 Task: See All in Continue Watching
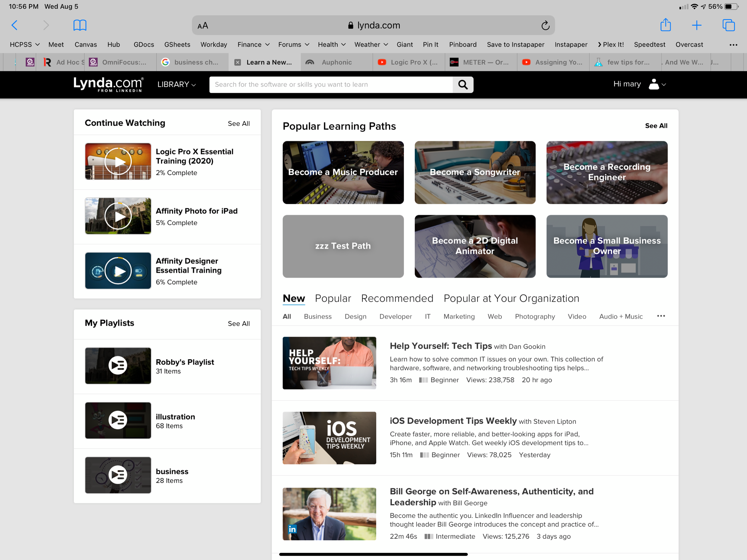[239, 124]
